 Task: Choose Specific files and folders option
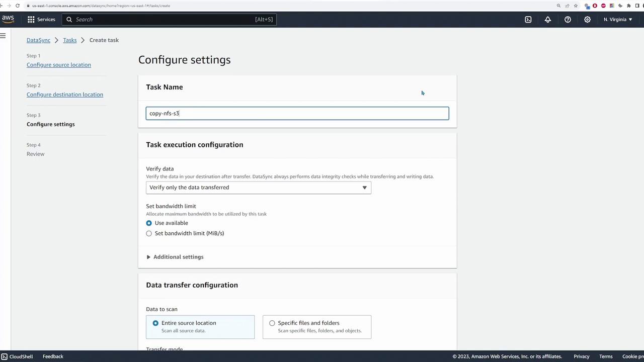coord(317,327)
